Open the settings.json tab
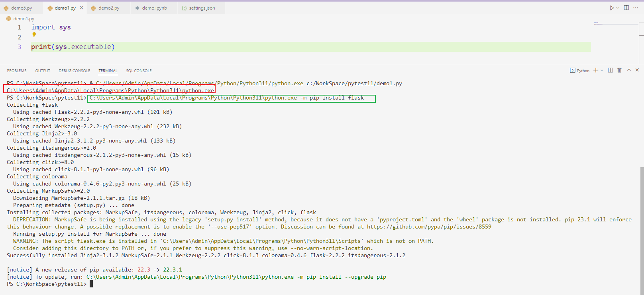 click(202, 8)
